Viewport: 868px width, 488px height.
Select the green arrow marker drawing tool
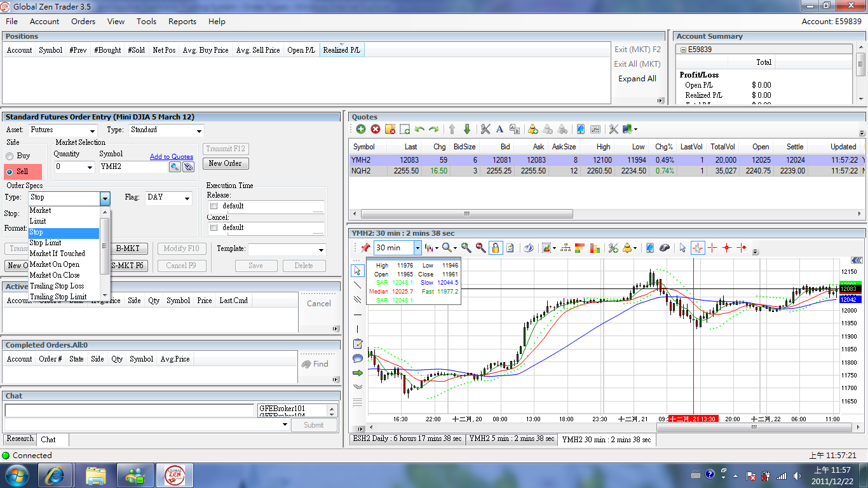(x=358, y=373)
